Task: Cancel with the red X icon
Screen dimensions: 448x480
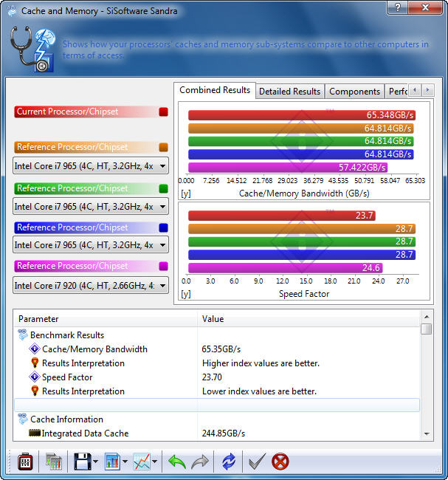Action: pyautogui.click(x=280, y=462)
